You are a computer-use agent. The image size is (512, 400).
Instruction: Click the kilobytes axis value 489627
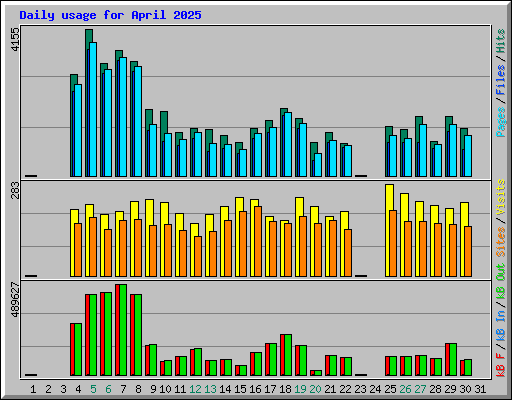pos(15,299)
